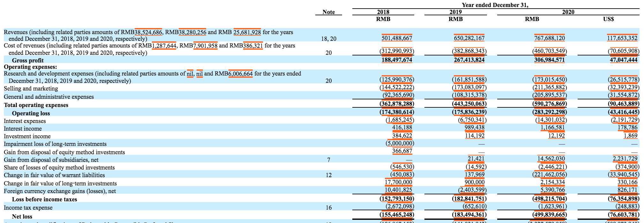Click 2020 net loss (499,839,665)
644x223 pixels.
tap(550, 215)
